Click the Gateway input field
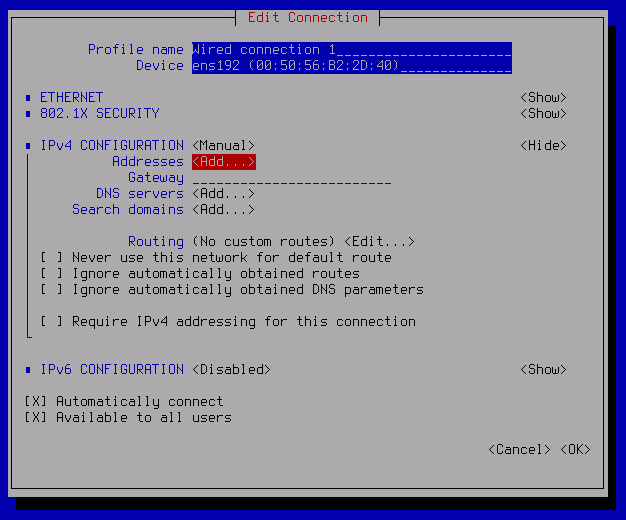The height and width of the screenshot is (520, 626). [x=292, y=178]
